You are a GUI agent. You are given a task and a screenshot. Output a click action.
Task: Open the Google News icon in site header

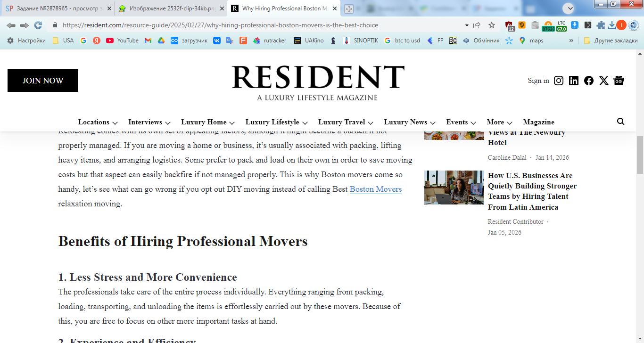click(x=619, y=81)
